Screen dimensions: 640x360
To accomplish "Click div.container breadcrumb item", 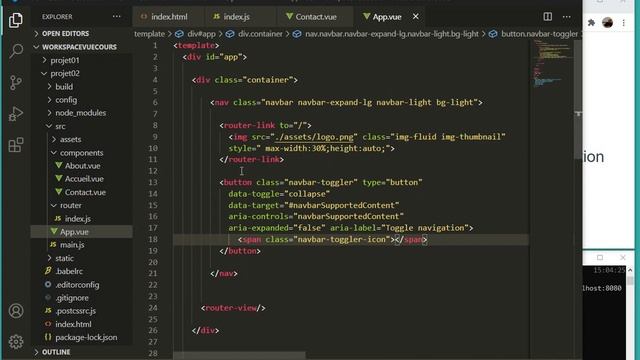I will tap(255, 34).
